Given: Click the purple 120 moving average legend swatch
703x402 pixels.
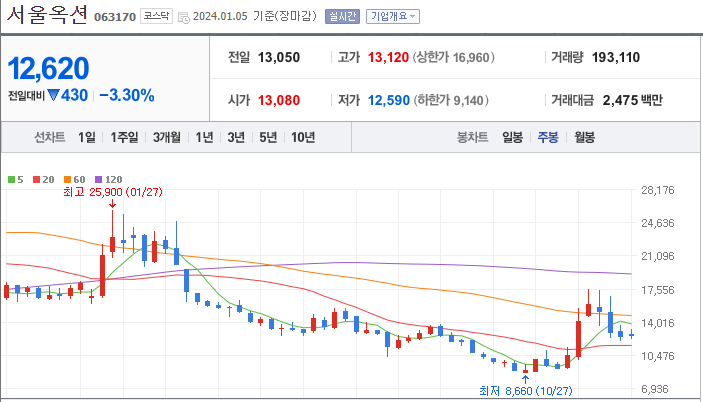Looking at the screenshot, I should coord(99,180).
